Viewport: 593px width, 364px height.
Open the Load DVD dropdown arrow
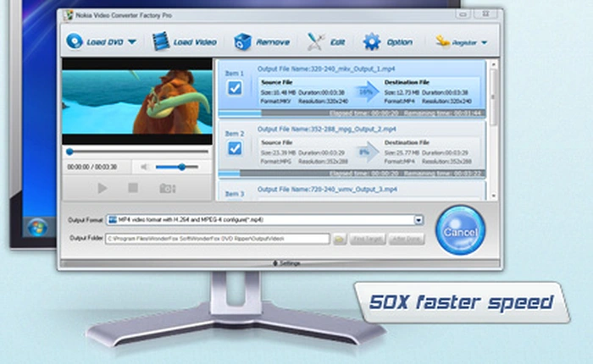pyautogui.click(x=132, y=41)
